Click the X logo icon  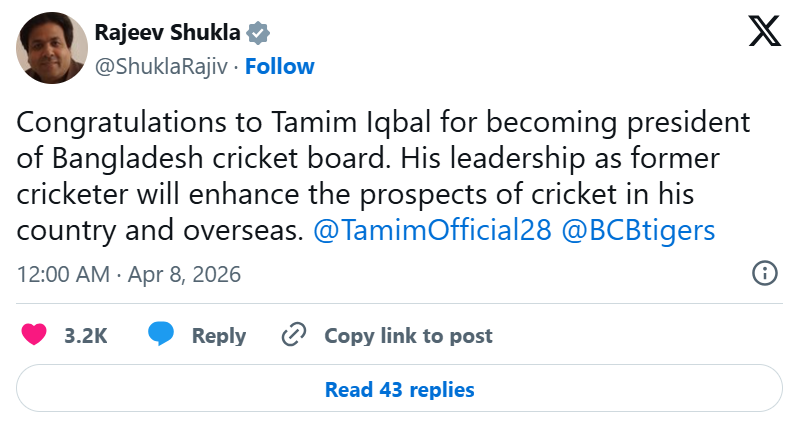tap(765, 33)
